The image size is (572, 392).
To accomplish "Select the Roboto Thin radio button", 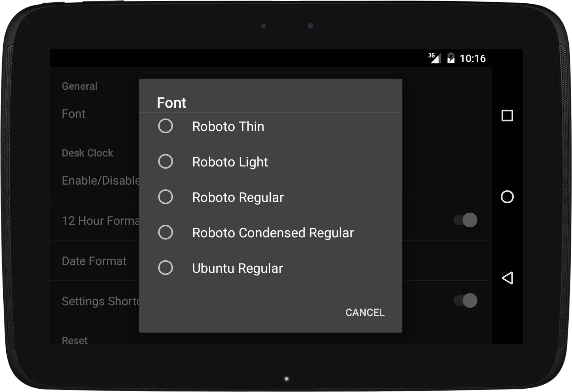I will (165, 126).
